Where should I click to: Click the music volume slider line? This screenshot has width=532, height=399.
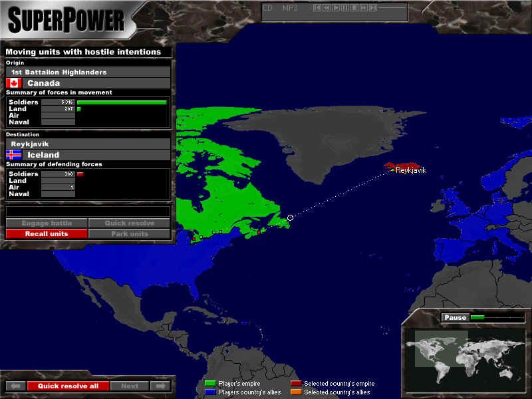[x=392, y=8]
